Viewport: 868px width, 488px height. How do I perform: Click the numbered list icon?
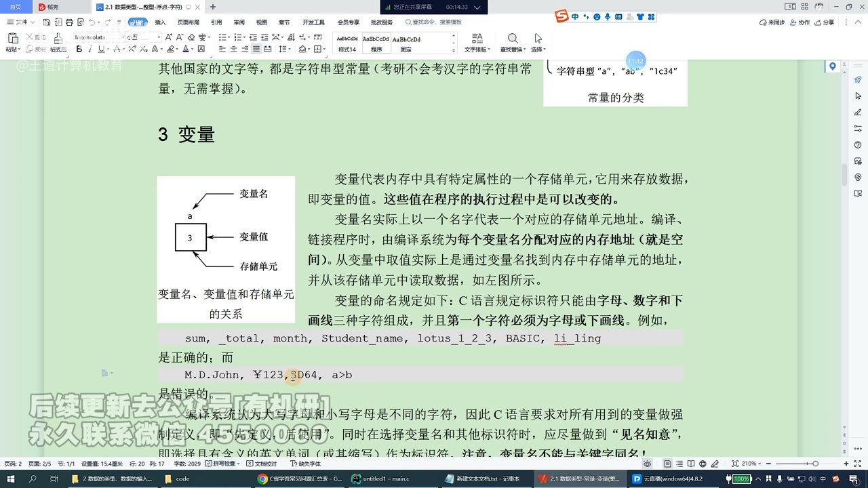[x=238, y=37]
